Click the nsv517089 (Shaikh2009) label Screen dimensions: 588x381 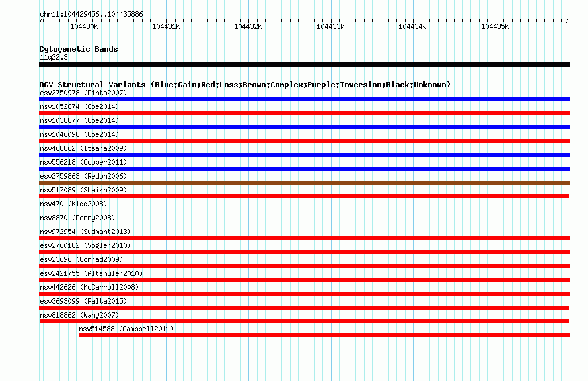[83, 190]
